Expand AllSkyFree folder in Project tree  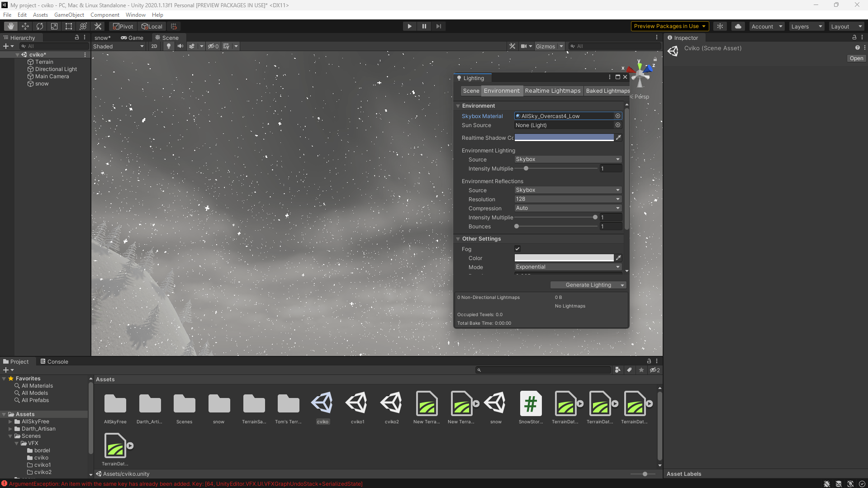[x=10, y=422]
